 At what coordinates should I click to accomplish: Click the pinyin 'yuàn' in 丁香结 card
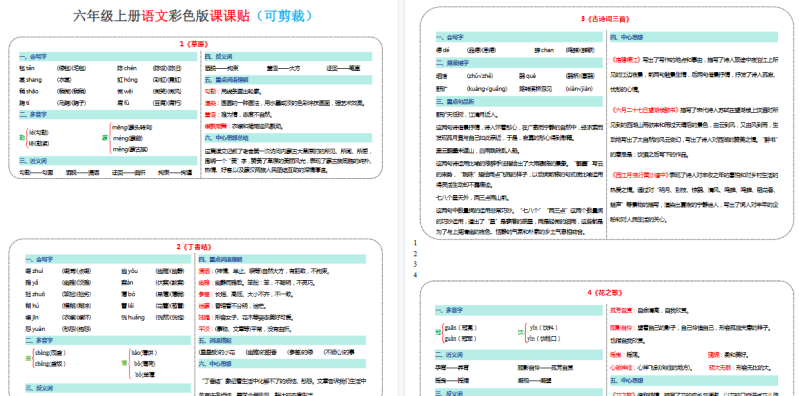click(39, 329)
